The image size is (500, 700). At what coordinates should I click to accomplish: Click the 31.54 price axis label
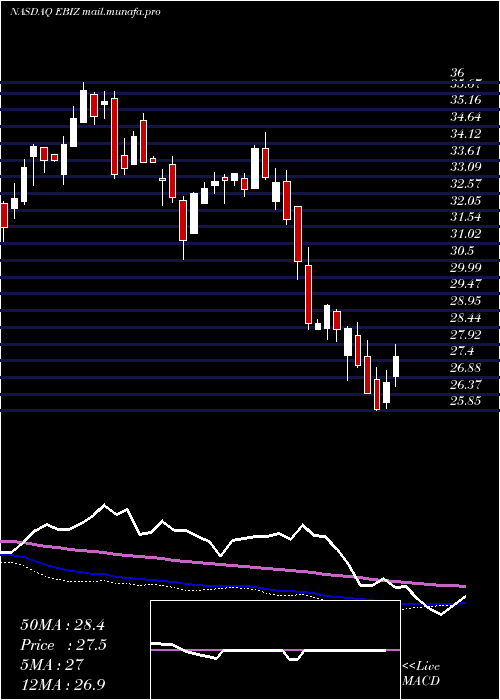466,217
